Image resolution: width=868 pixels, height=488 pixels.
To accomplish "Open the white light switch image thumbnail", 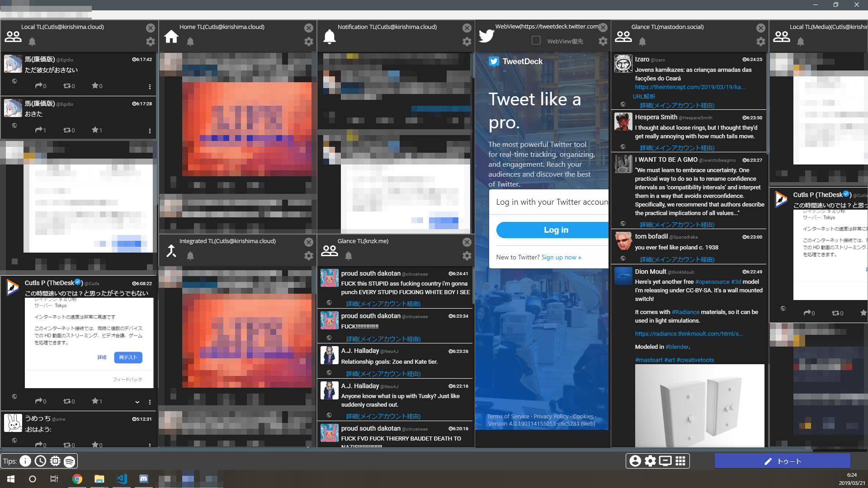I will click(699, 405).
